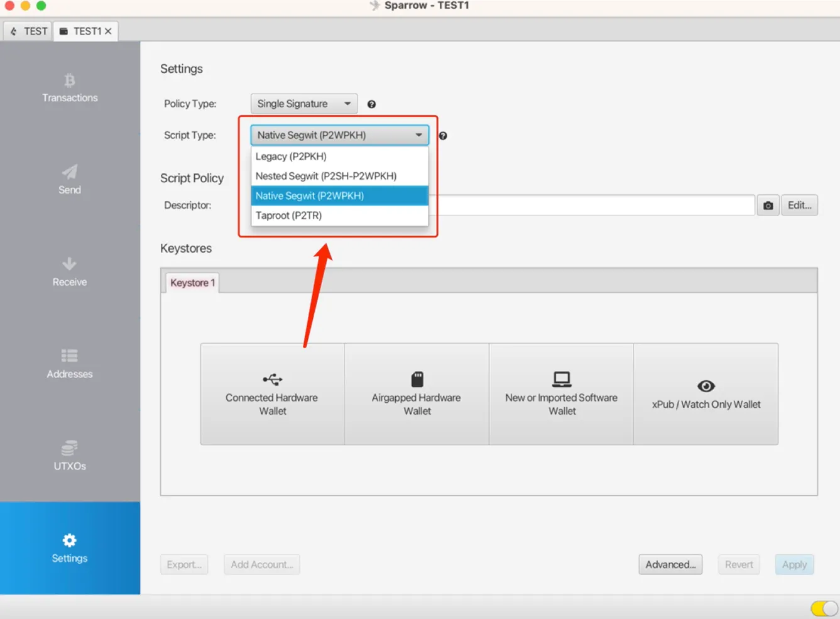Click the "Keystores" heading
The width and height of the screenshot is (840, 619).
186,249
